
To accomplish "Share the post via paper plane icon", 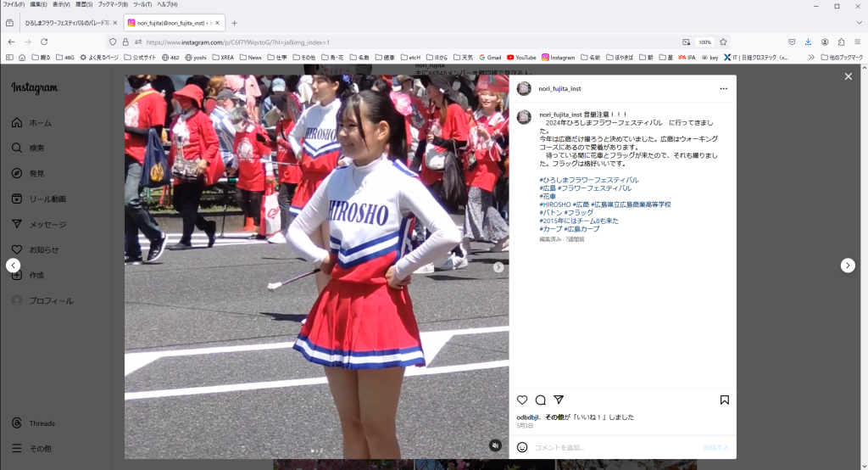I will (x=559, y=400).
